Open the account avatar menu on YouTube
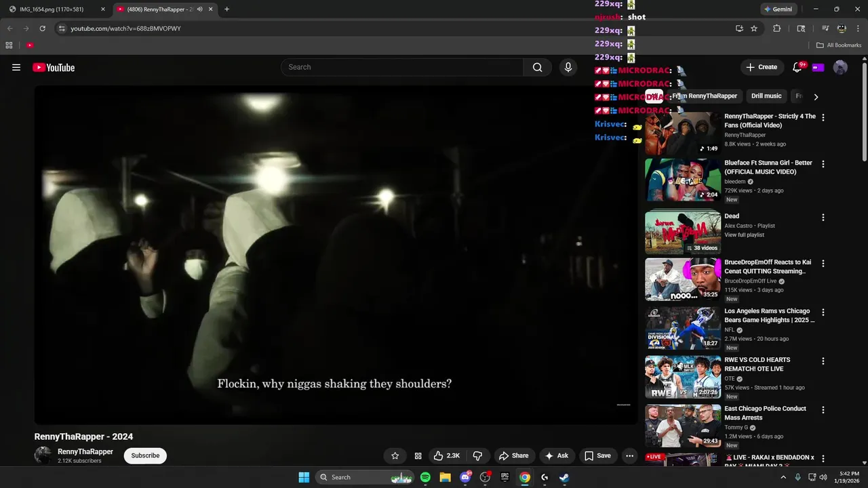The height and width of the screenshot is (488, 868). coord(840,67)
